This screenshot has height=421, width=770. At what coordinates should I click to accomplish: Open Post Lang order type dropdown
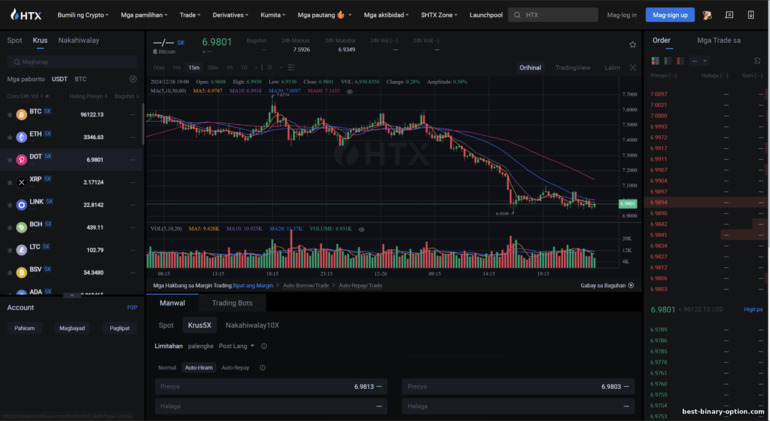236,346
